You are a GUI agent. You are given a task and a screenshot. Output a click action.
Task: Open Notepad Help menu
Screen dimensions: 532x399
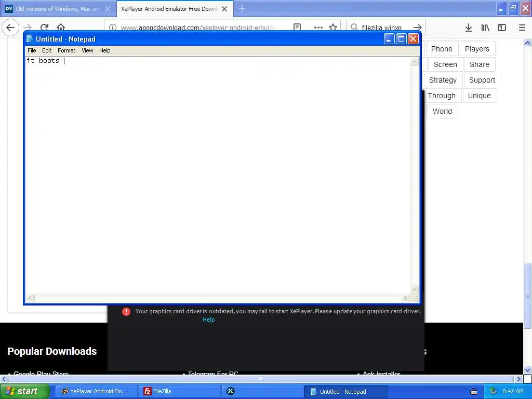point(105,50)
